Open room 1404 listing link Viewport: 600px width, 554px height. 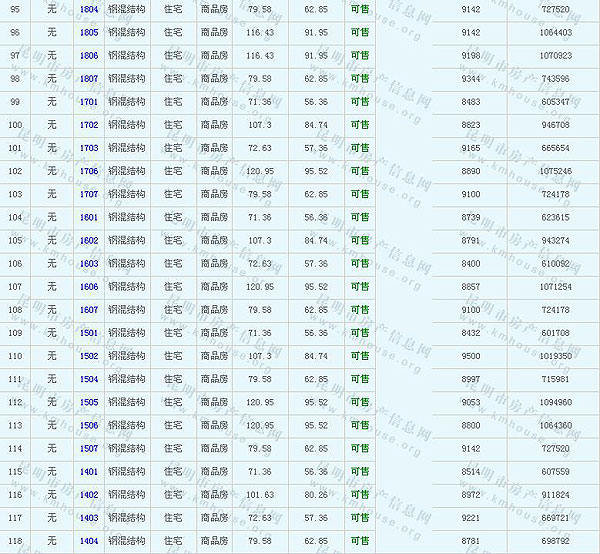89,541
